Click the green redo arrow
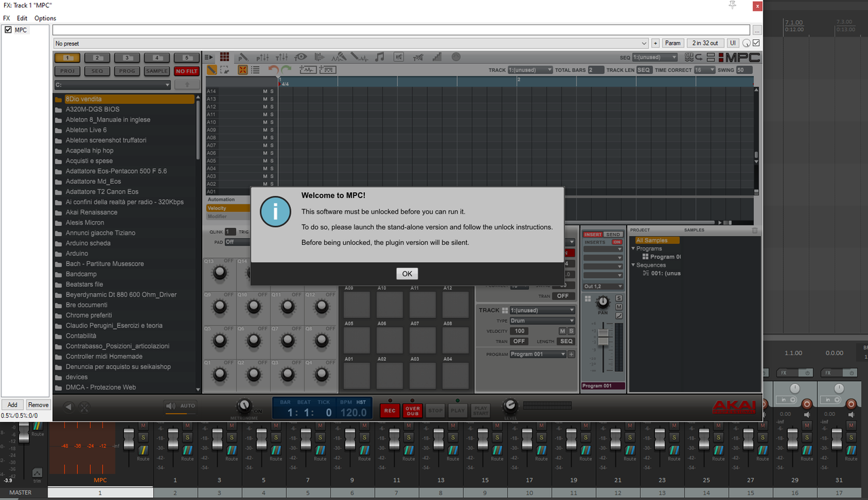Image resolution: width=868 pixels, height=500 pixels. 286,70
